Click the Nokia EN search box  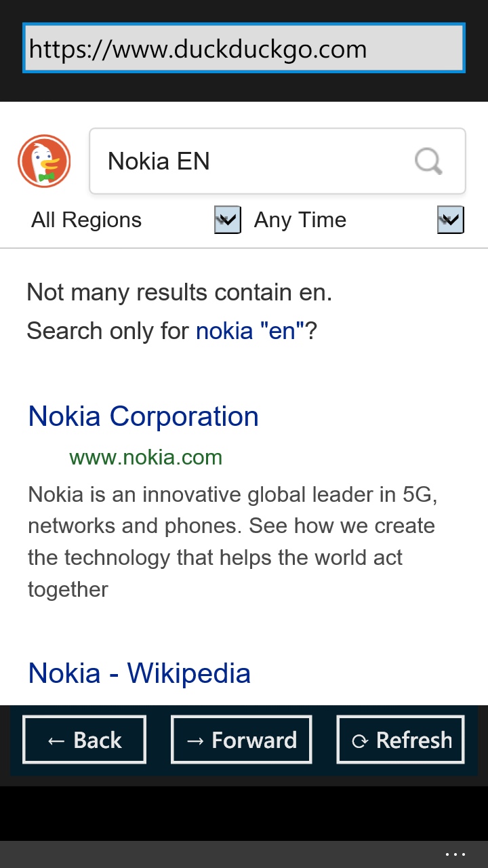click(258, 161)
